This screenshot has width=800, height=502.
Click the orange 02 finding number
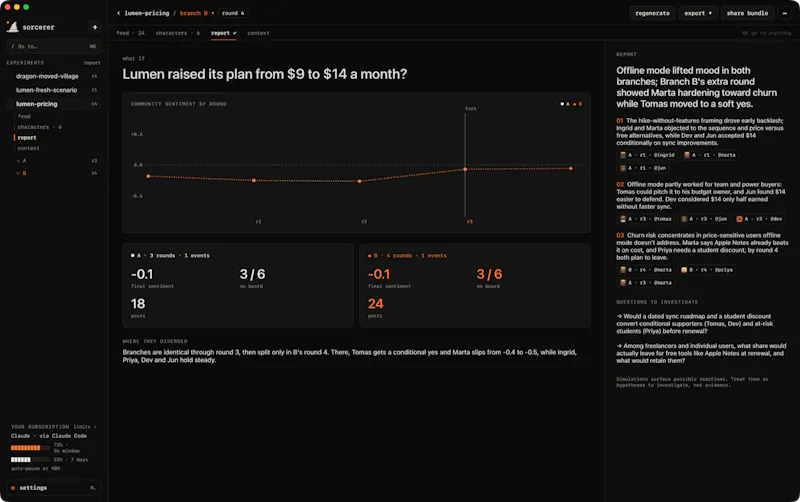pyautogui.click(x=620, y=185)
